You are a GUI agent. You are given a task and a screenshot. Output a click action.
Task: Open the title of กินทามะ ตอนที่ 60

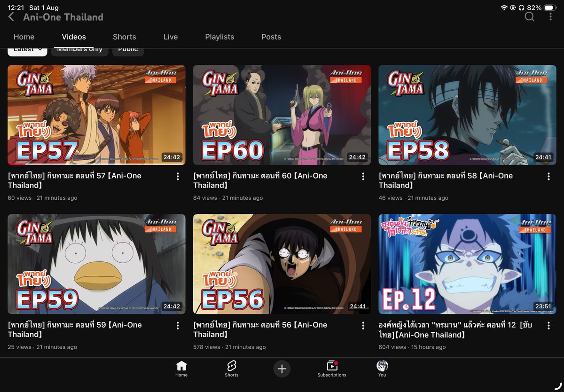coord(260,180)
